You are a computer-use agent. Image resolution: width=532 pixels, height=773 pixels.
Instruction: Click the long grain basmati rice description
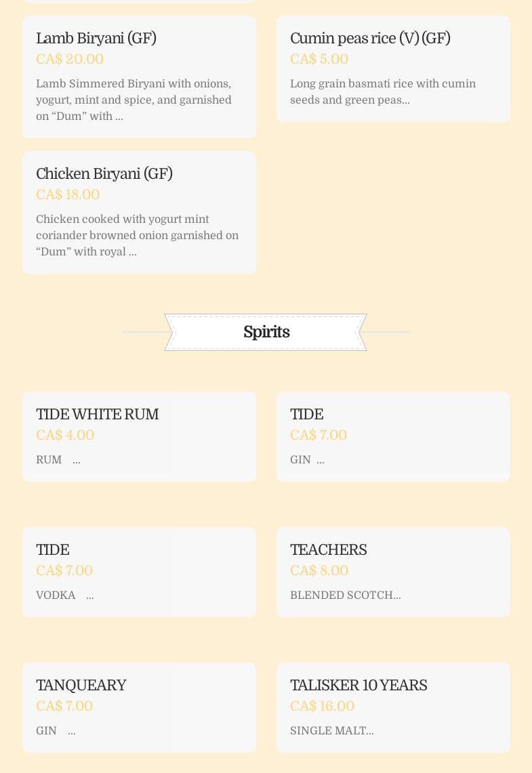383,92
